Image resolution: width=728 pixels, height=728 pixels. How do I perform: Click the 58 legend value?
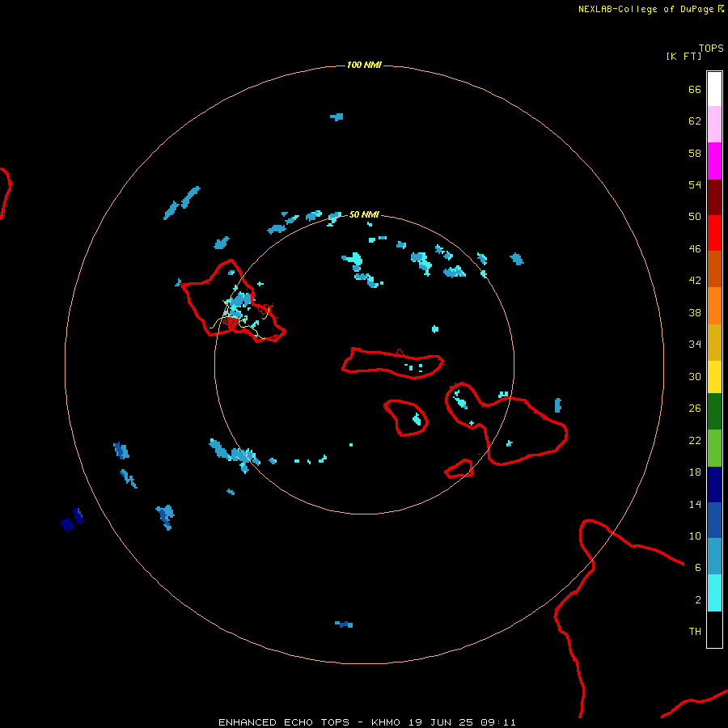(x=695, y=153)
